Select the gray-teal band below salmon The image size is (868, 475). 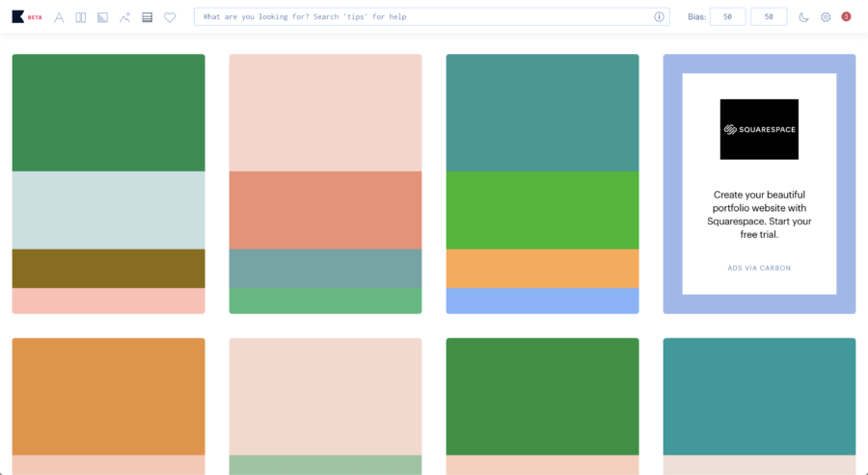pos(326,269)
